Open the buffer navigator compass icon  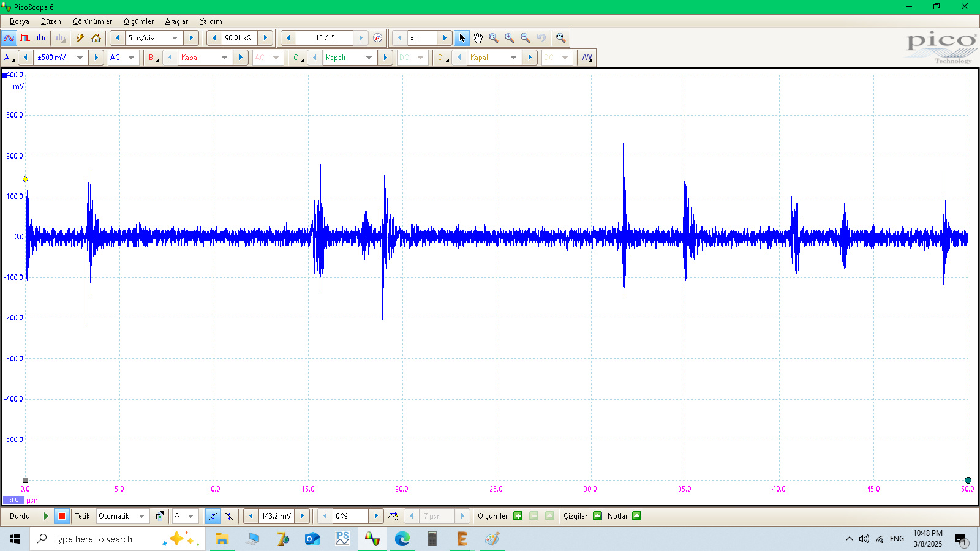378,38
